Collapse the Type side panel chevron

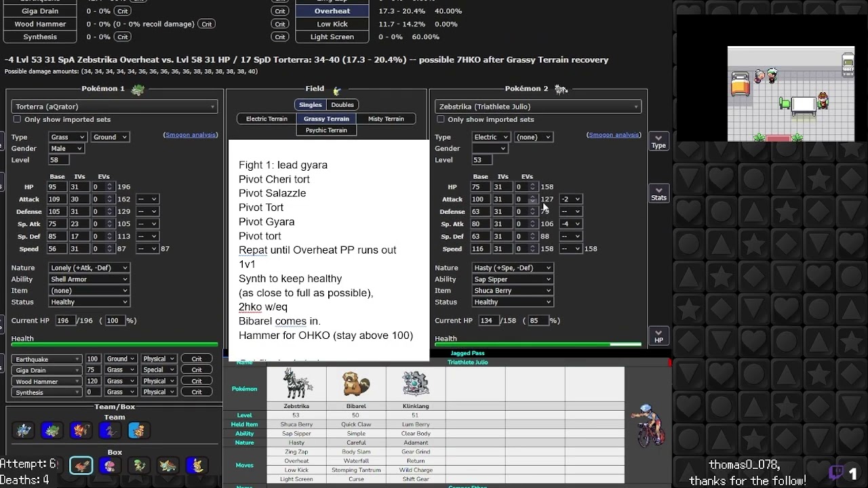658,141
